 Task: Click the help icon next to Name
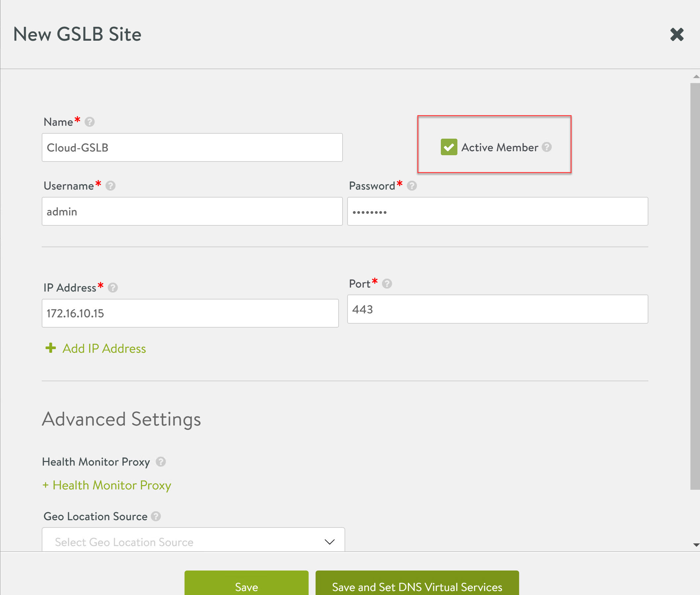point(89,122)
